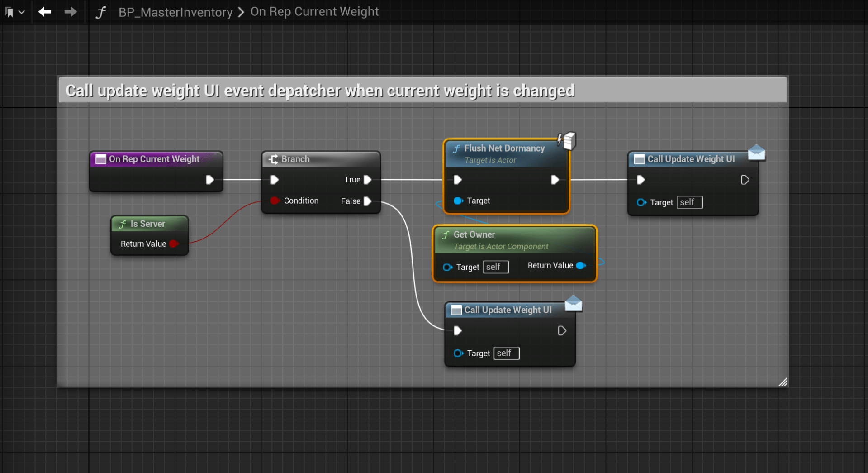Screen dimensions: 868x473
Task: Click the On Rep Current Weight exec output pin
Action: coord(209,180)
